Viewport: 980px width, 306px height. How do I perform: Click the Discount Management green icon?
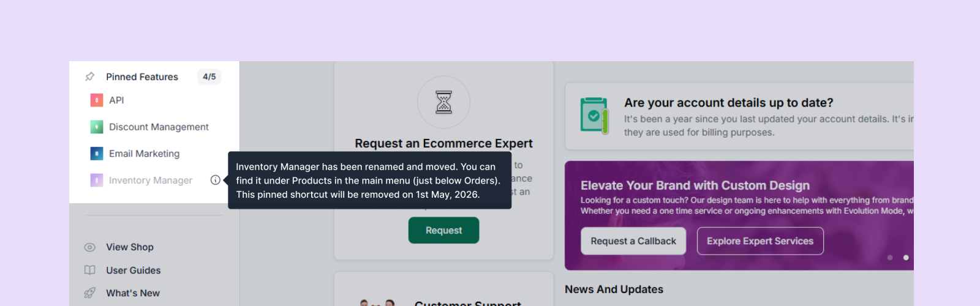click(97, 127)
